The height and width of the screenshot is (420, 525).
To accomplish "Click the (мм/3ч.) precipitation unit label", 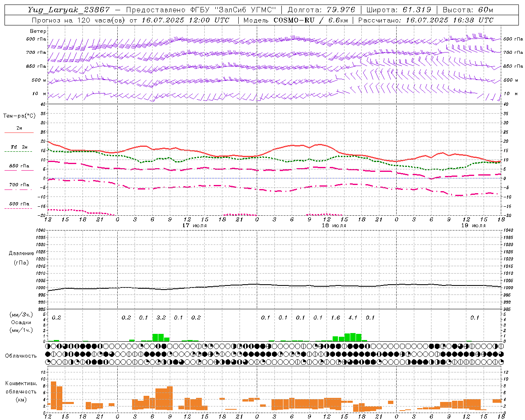I will point(21,315).
